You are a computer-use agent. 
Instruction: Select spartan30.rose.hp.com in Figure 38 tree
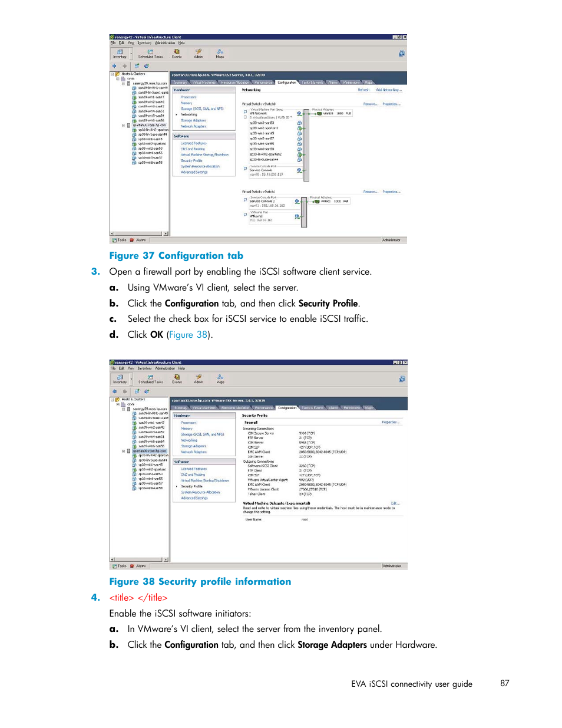[x=149, y=451]
